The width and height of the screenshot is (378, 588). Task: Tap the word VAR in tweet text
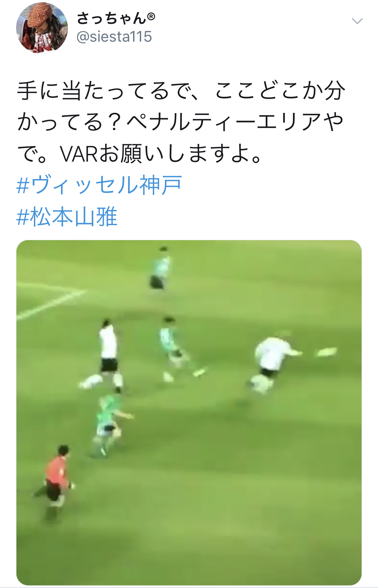tap(79, 154)
